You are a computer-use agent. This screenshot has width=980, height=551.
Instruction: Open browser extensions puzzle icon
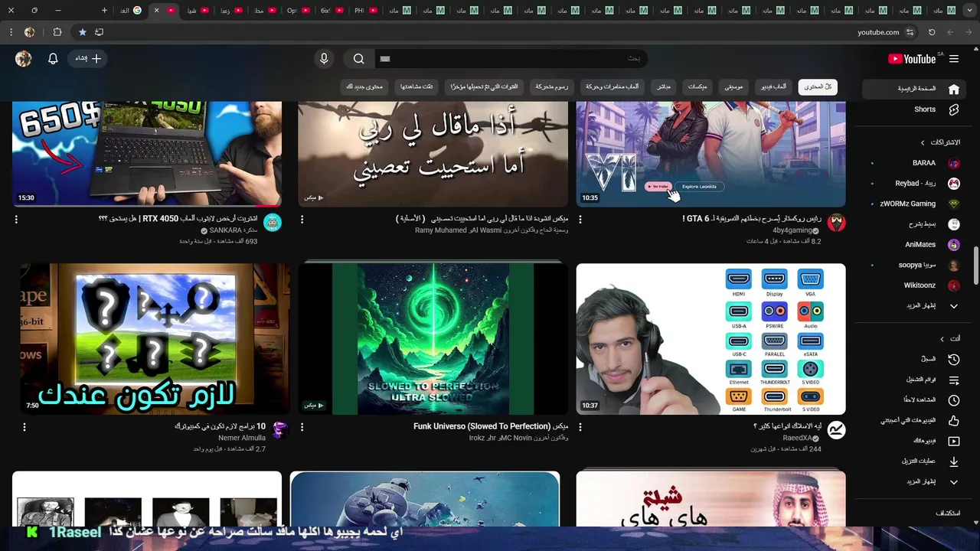click(57, 32)
